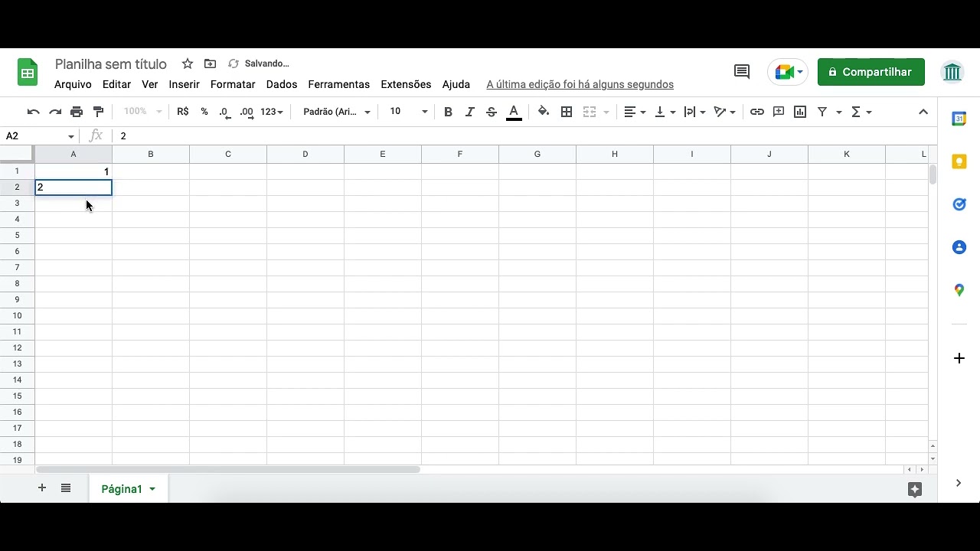The width and height of the screenshot is (980, 551).
Task: Click the redo arrow icon
Action: pos(55,112)
